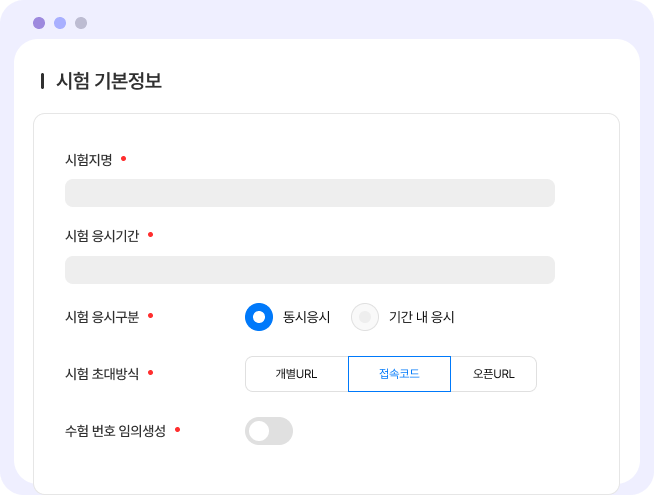Image resolution: width=654 pixels, height=495 pixels.
Task: Click the purple window dot
Action: (39, 23)
